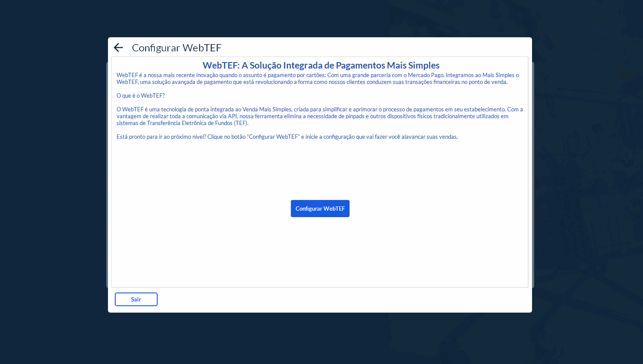The width and height of the screenshot is (643, 364).
Task: Click the quoted "Configurar WebTEF" in the last paragraph
Action: click(x=274, y=137)
